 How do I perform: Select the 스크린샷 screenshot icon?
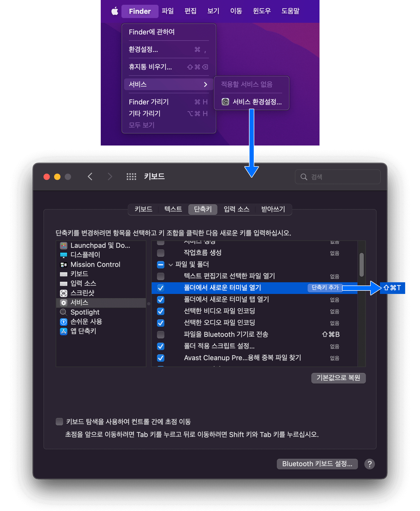(x=64, y=293)
